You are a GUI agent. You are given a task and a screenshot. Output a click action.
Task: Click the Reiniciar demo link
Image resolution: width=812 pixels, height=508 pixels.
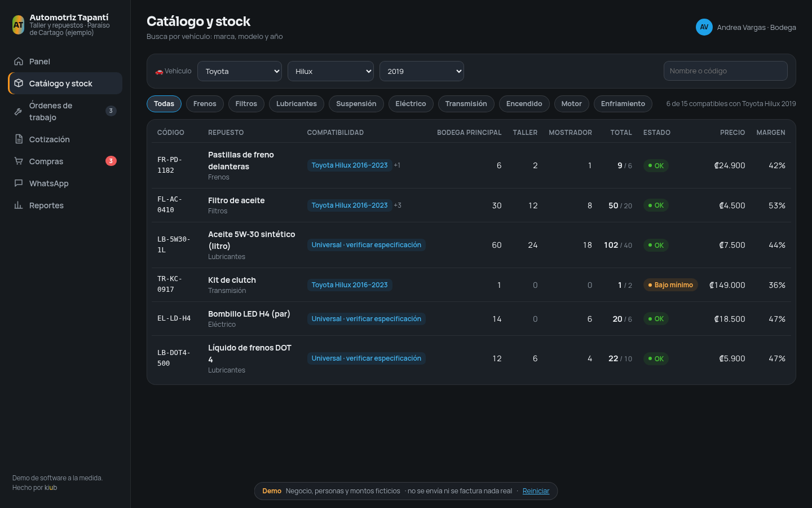point(536,491)
